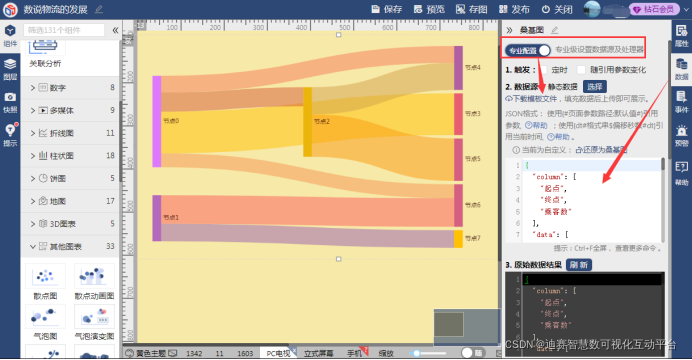
Task: Close the PC电视 tab with its x
Action: pyautogui.click(x=294, y=351)
